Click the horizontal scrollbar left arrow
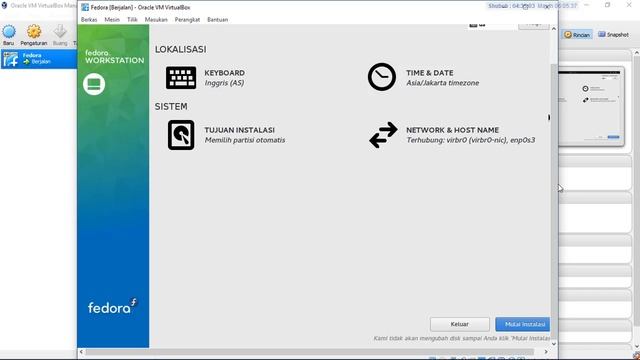The image size is (640, 360). [x=81, y=352]
